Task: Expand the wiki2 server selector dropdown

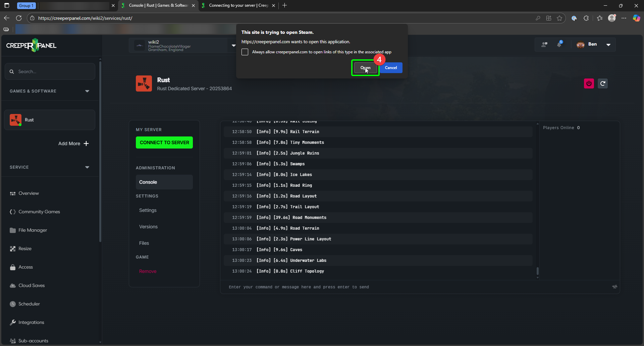Action: click(233, 46)
